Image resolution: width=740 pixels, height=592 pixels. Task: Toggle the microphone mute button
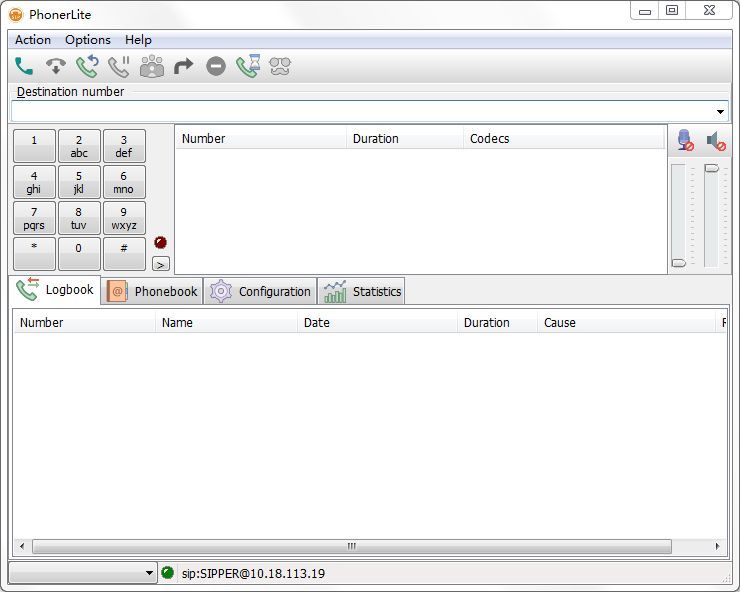pos(685,141)
